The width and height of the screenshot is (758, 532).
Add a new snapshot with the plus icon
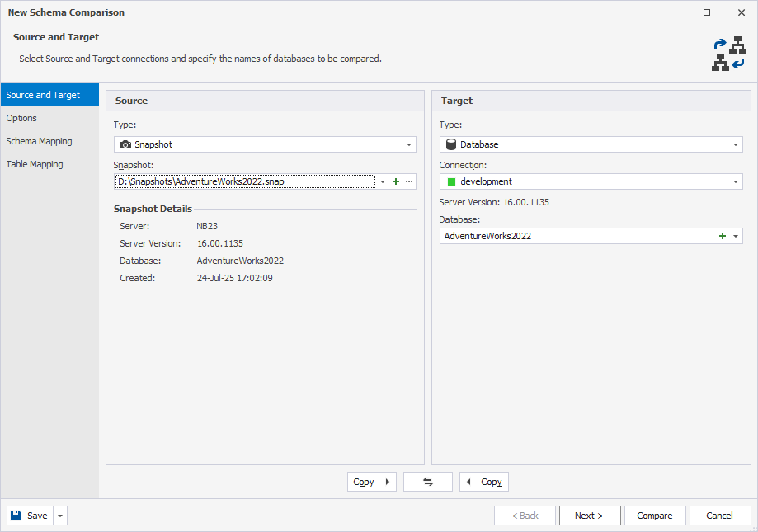(395, 181)
